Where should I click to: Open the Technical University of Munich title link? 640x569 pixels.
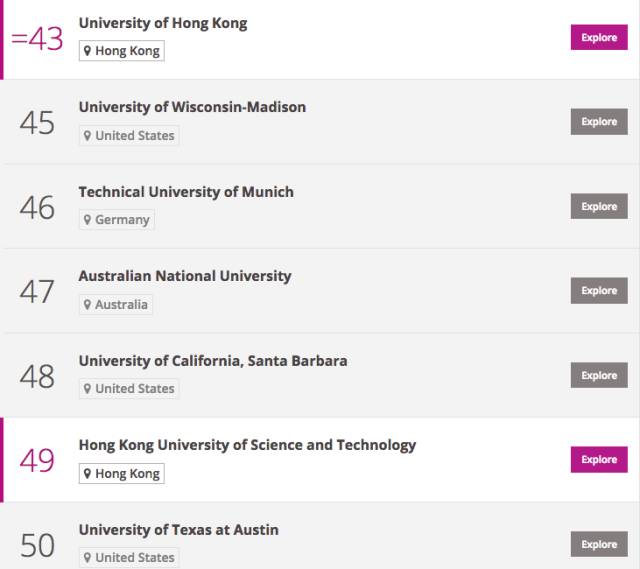click(x=186, y=192)
